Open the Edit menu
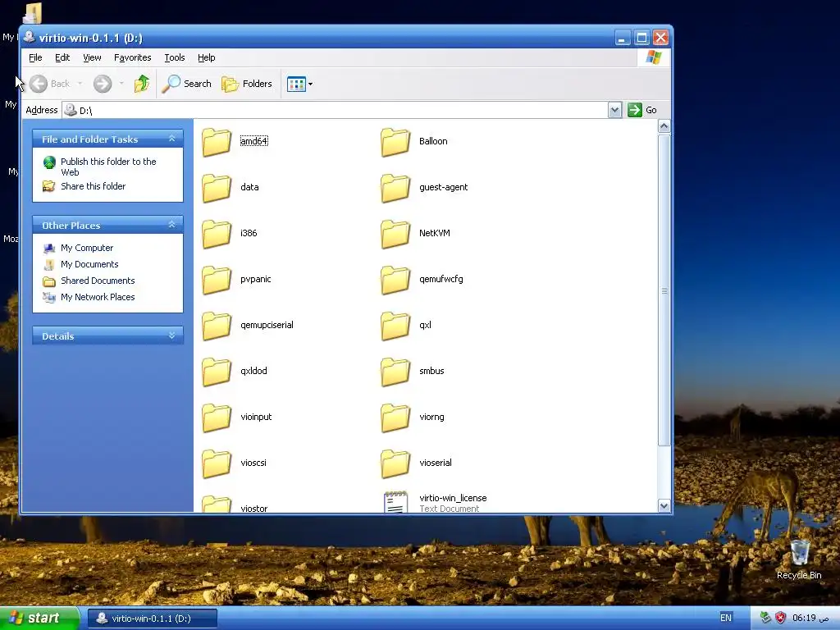The image size is (840, 630). (x=62, y=57)
